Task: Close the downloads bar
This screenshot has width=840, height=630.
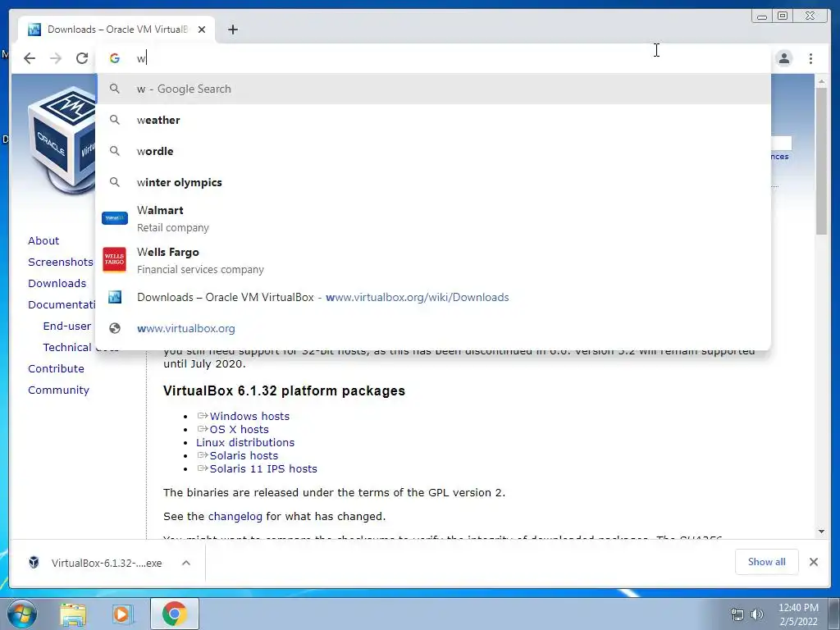Action: [x=814, y=562]
